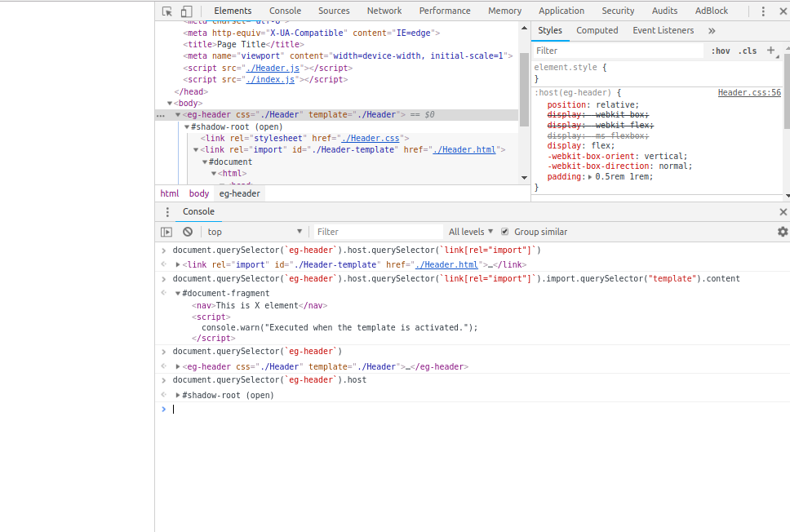Open the Security tab
Viewport: 790px width, 532px height.
click(618, 11)
